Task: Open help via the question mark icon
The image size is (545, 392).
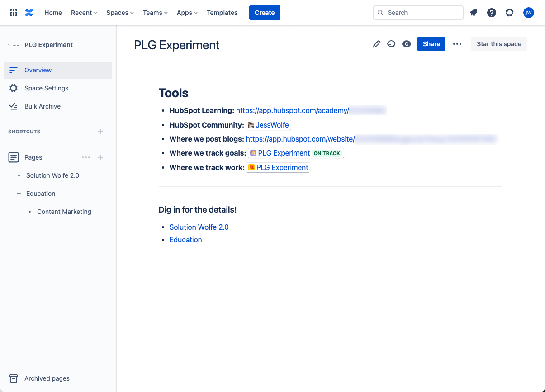Action: 492,13
